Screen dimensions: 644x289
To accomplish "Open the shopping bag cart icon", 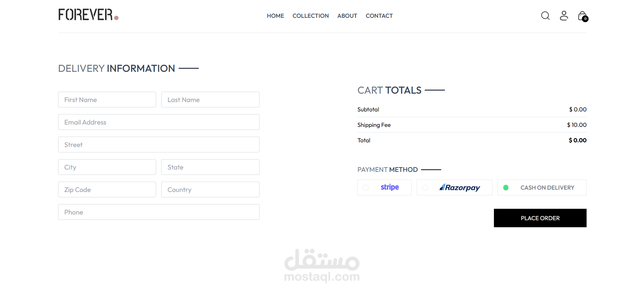I will (582, 16).
